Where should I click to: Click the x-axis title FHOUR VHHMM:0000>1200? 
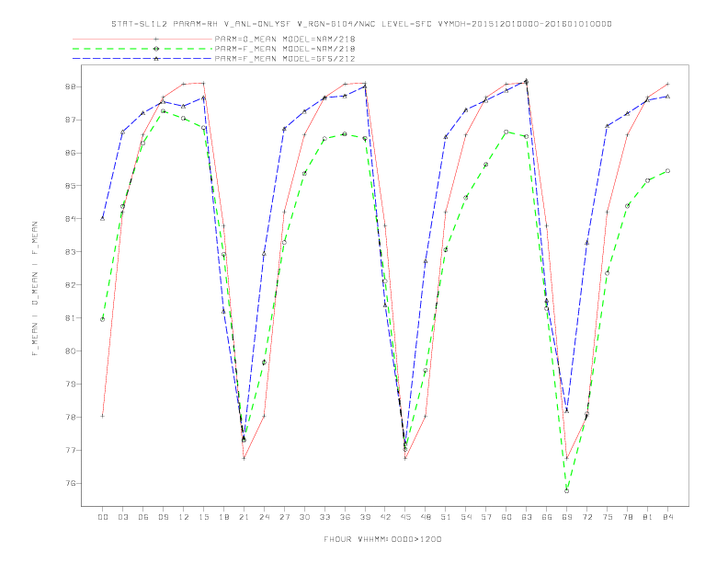pyautogui.click(x=382, y=539)
